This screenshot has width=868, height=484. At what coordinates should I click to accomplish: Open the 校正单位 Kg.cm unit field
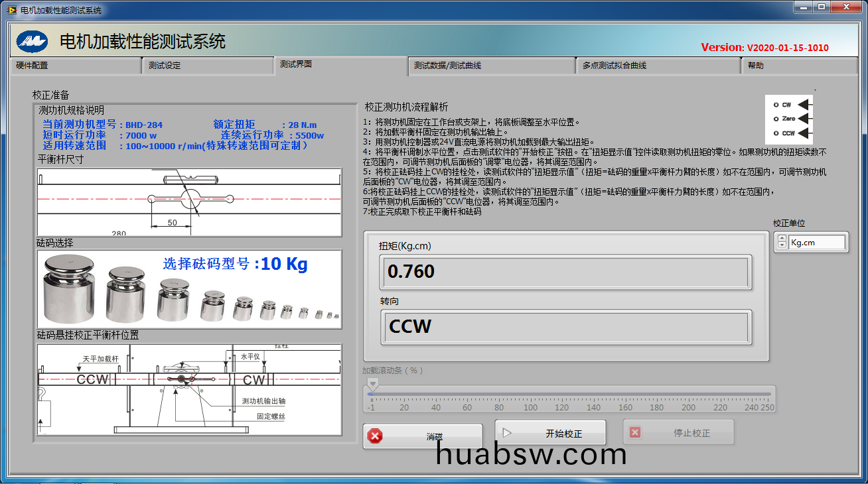click(817, 243)
